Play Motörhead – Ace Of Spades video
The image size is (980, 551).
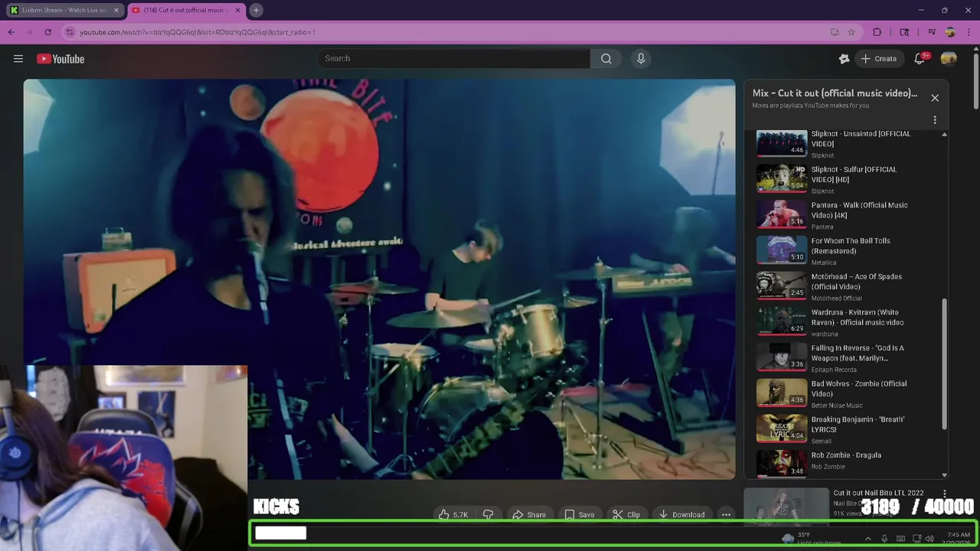[847, 286]
